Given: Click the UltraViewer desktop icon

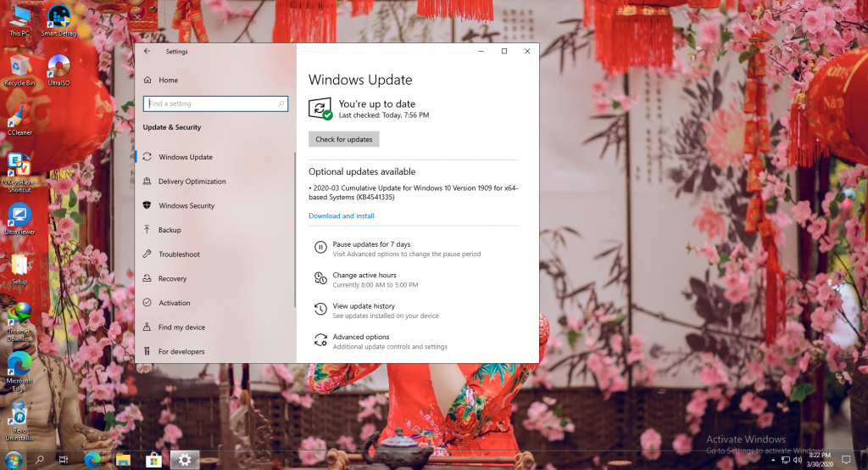Looking at the screenshot, I should (x=19, y=220).
